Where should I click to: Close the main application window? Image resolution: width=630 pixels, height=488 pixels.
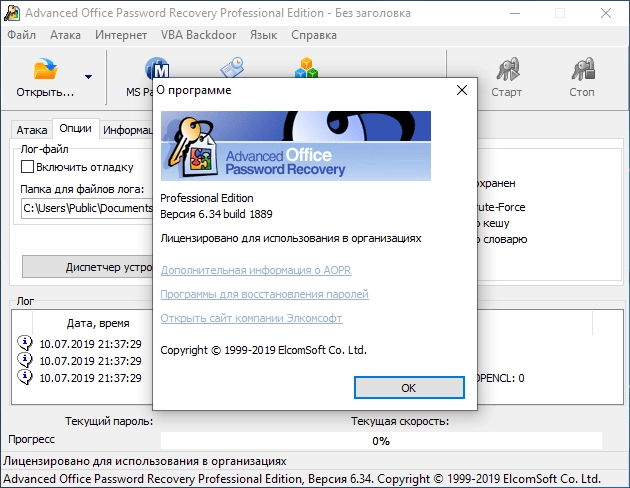(606, 13)
